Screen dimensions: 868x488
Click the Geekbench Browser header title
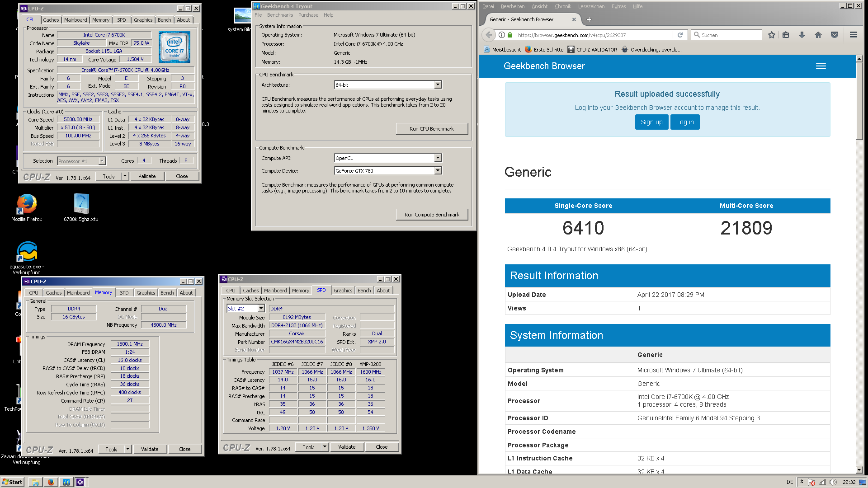pyautogui.click(x=544, y=66)
